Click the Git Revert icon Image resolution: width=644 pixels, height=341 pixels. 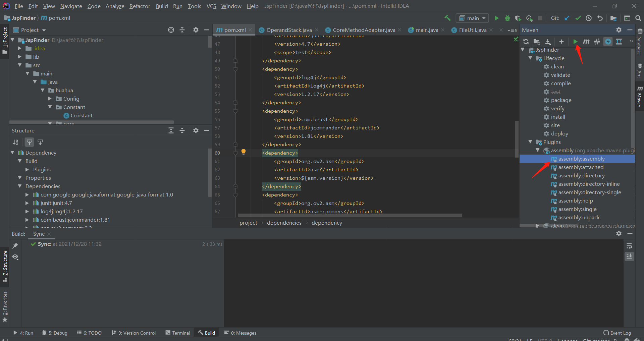(x=600, y=18)
